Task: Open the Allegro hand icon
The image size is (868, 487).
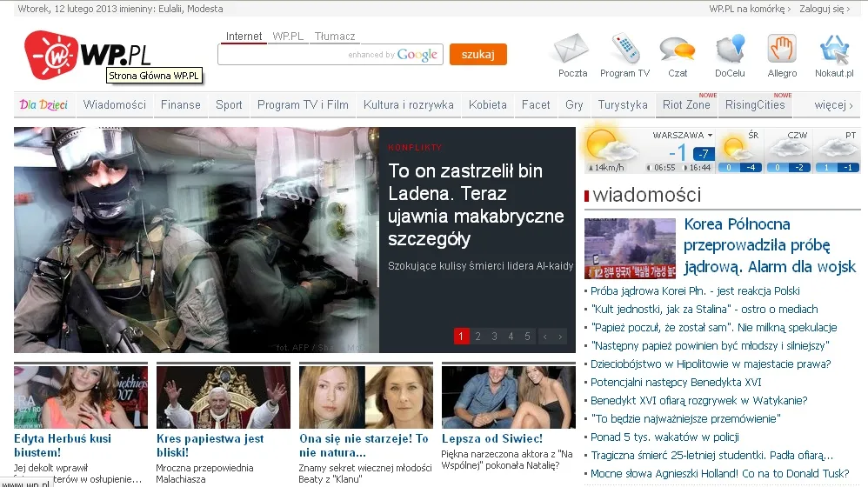Action: pyautogui.click(x=782, y=49)
